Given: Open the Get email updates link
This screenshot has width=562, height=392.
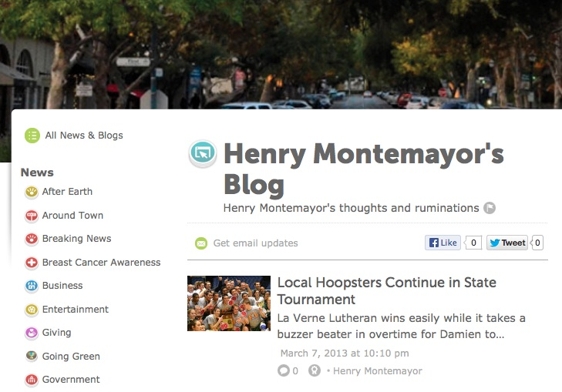Looking at the screenshot, I should (255, 243).
